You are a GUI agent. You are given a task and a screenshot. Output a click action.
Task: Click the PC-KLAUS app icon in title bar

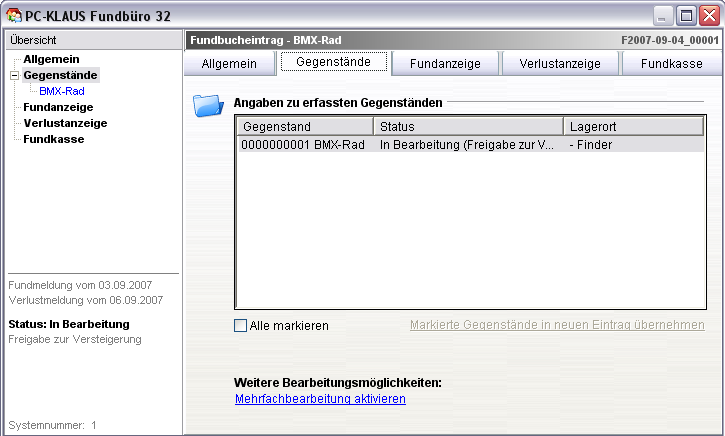tap(15, 14)
